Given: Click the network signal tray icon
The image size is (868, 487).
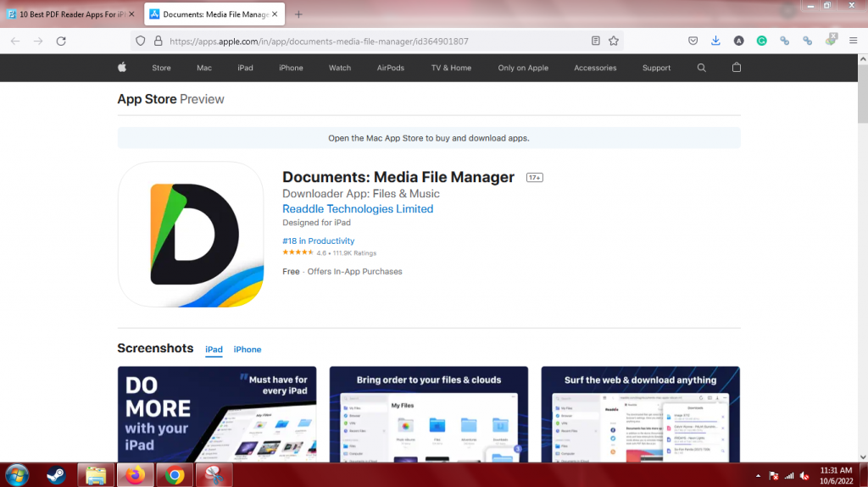Looking at the screenshot, I should click(x=789, y=476).
